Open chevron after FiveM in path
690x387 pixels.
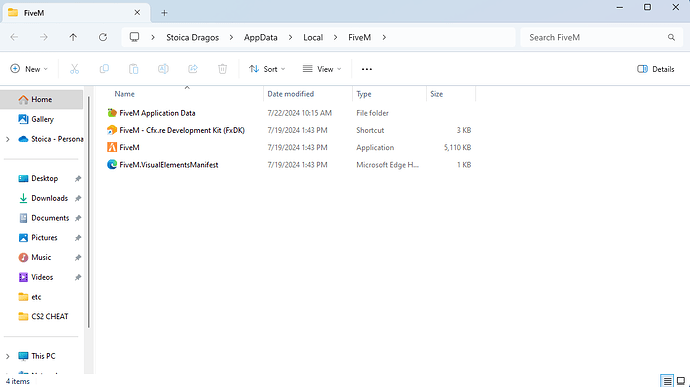pos(384,37)
